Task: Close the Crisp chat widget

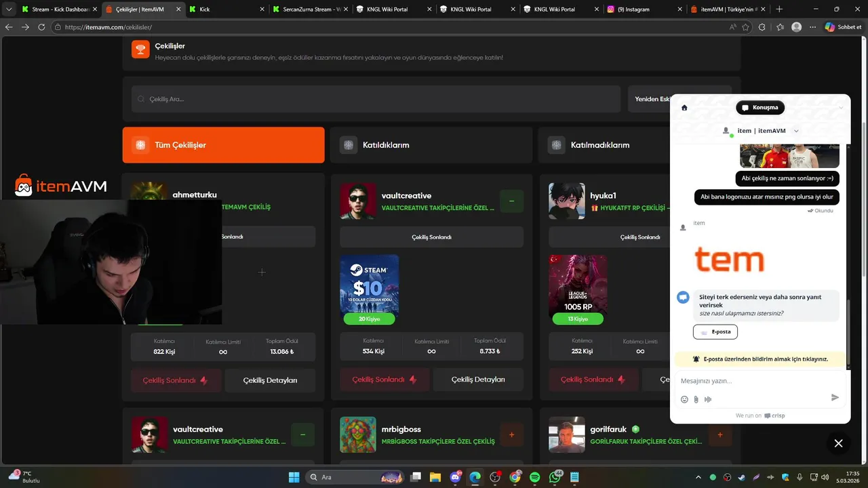Action: tap(838, 443)
